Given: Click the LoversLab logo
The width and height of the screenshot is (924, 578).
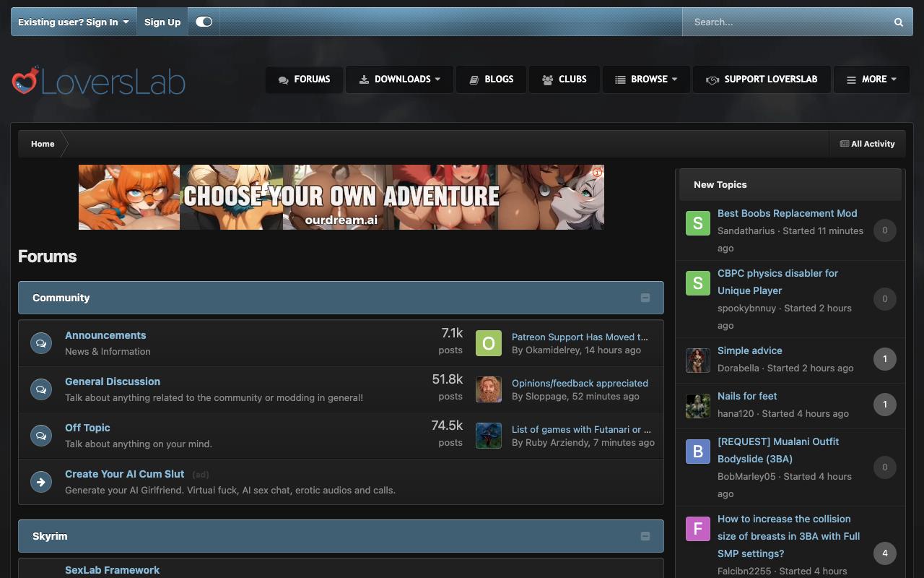Looking at the screenshot, I should pyautogui.click(x=99, y=82).
